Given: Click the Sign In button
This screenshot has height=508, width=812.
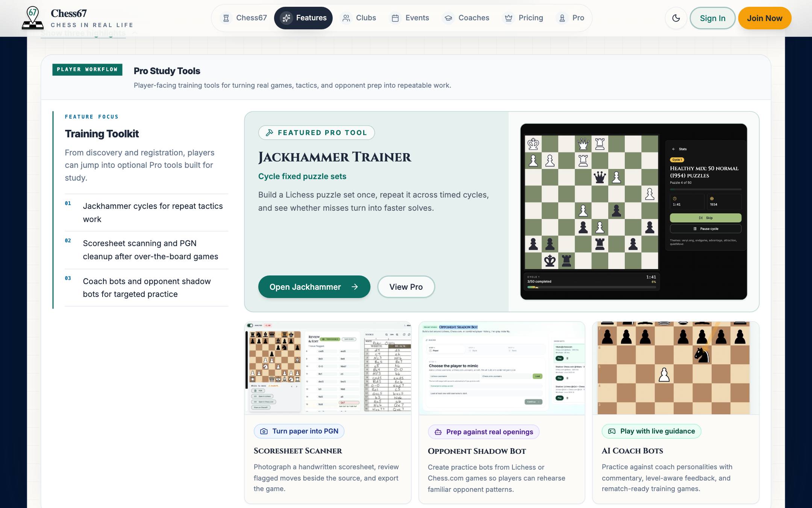Looking at the screenshot, I should coord(712,18).
